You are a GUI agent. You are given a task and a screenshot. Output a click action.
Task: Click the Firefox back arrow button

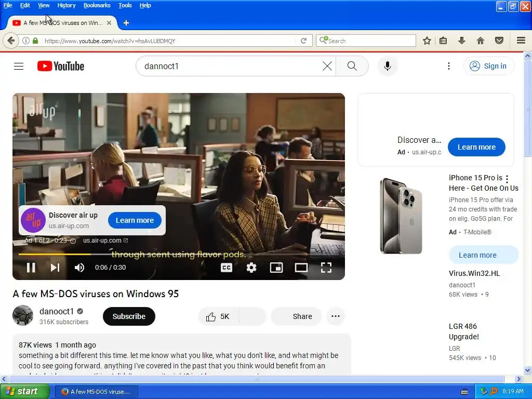(11, 41)
